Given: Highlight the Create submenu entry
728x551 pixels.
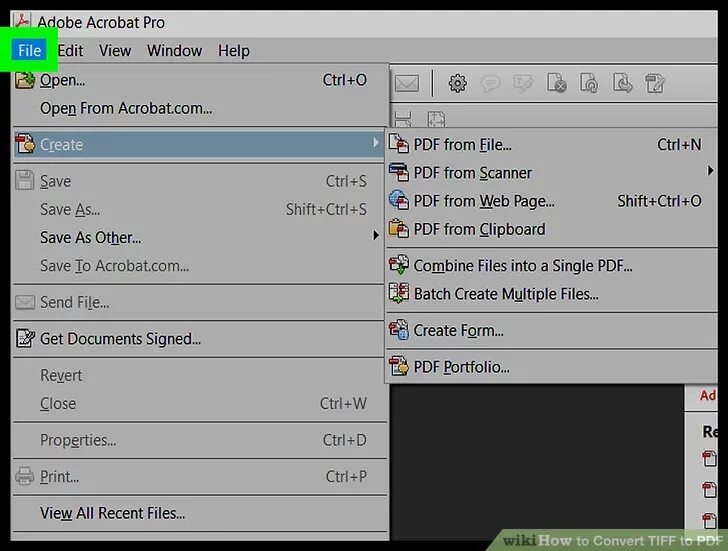Looking at the screenshot, I should [200, 144].
